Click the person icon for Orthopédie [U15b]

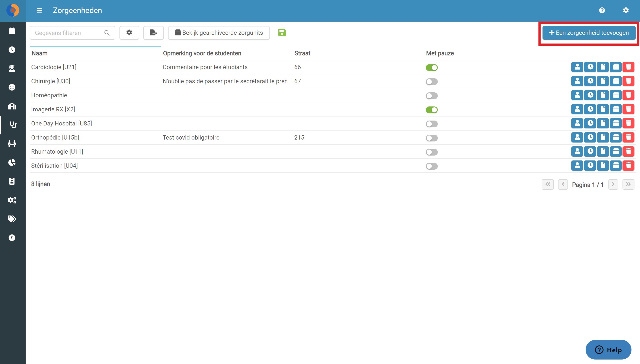(577, 137)
